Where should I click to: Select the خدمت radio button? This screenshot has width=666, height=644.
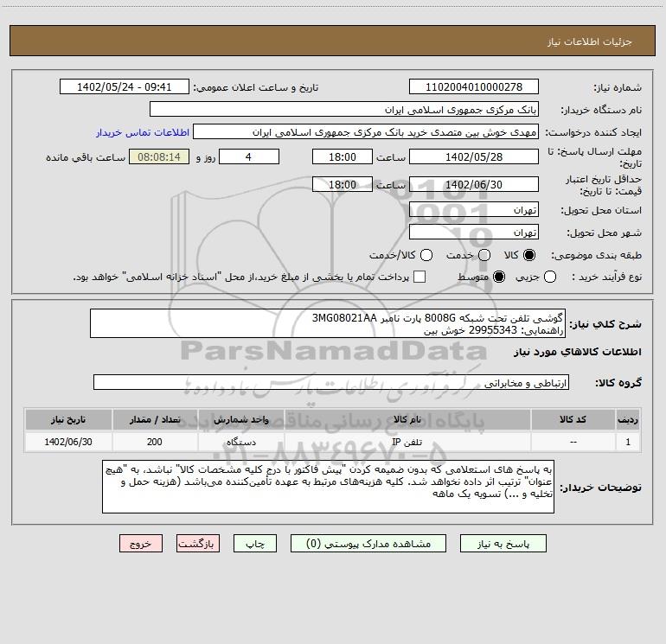(x=484, y=255)
